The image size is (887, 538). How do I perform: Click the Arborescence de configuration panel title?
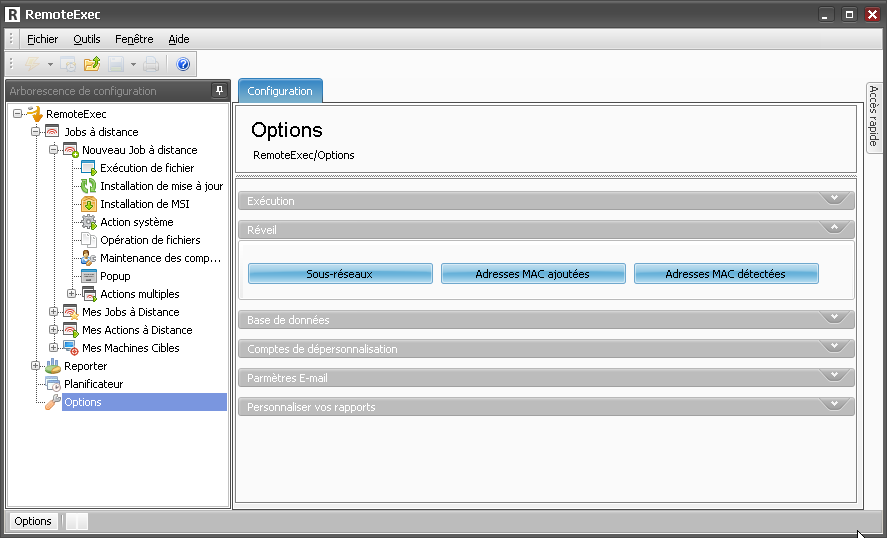tap(83, 91)
